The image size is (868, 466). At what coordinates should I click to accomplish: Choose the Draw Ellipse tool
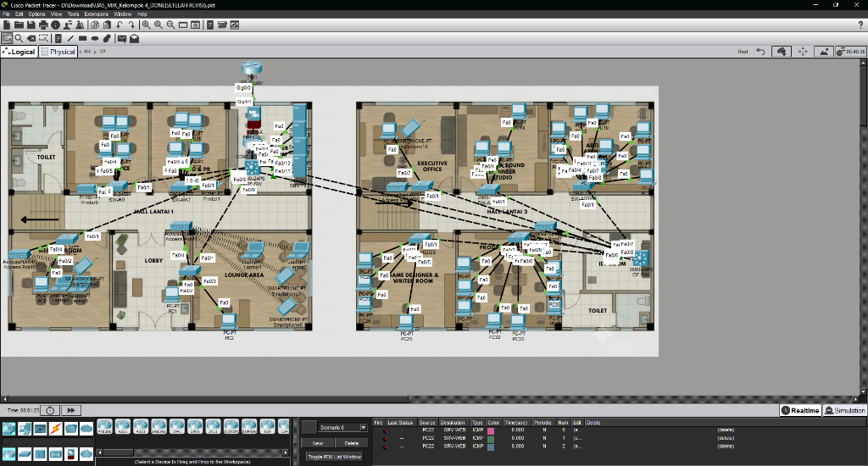coord(95,38)
